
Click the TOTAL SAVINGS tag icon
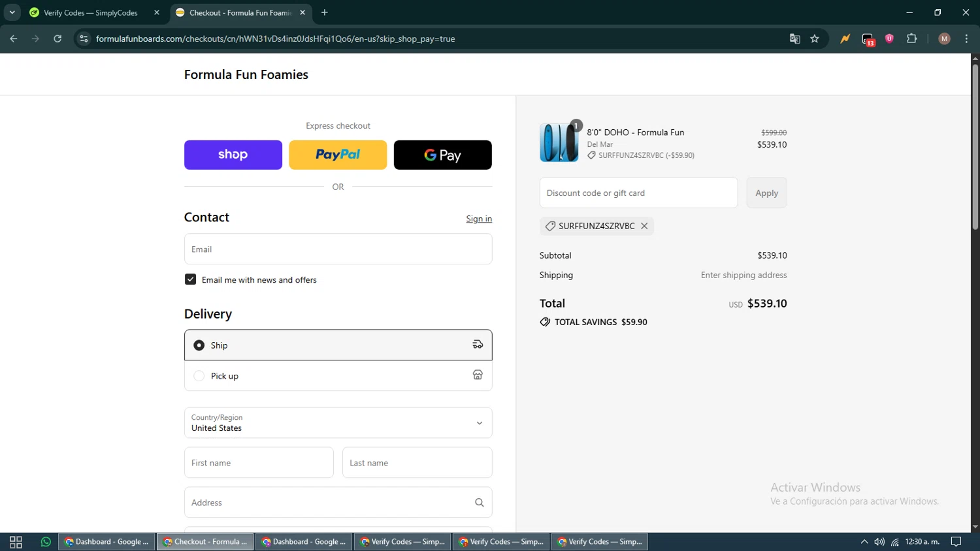[545, 322]
